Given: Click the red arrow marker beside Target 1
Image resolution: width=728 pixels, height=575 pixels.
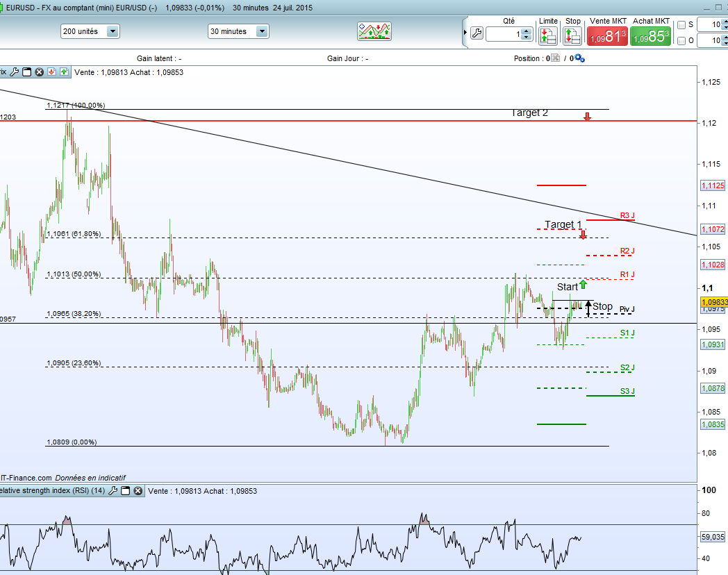Looking at the screenshot, I should click(x=583, y=235).
